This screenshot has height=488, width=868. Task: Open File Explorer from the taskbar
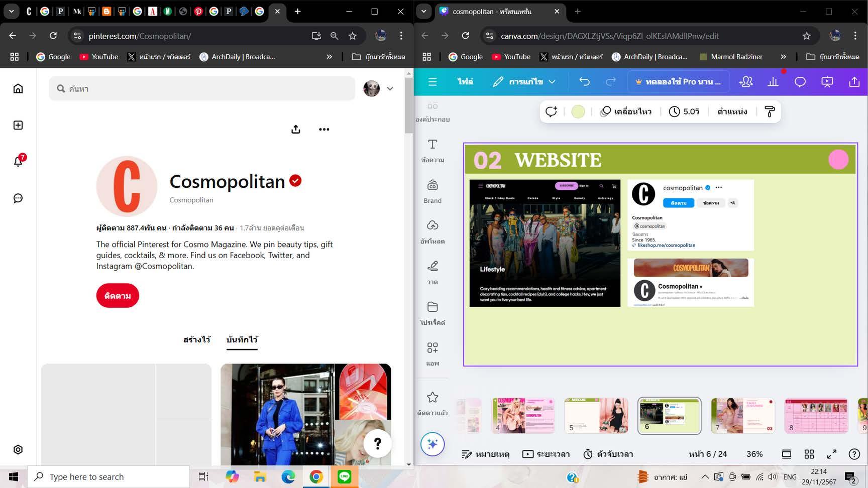point(260,477)
